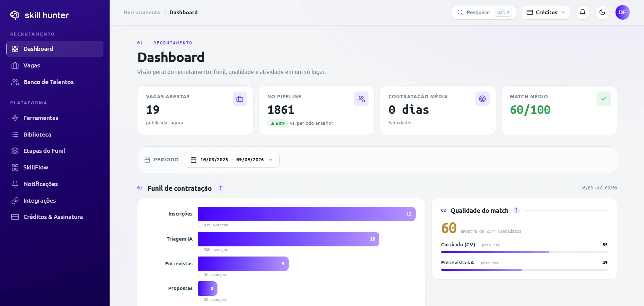Open the notifications bell in header
Screen dimensions: 644x306
click(x=583, y=13)
